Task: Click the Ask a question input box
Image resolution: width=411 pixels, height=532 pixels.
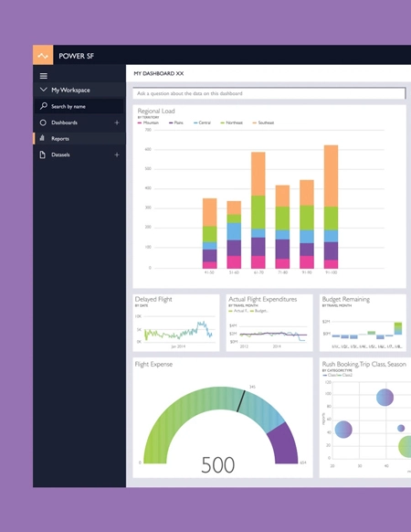Action: pyautogui.click(x=269, y=93)
